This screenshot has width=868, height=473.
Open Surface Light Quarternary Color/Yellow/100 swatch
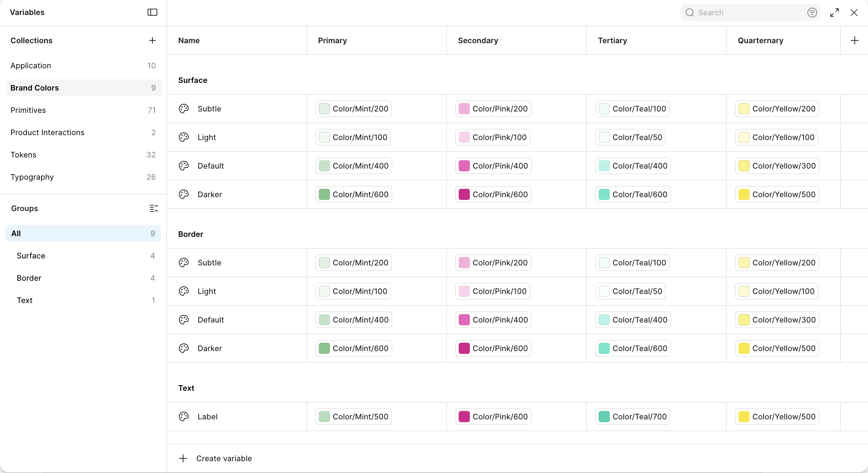744,137
